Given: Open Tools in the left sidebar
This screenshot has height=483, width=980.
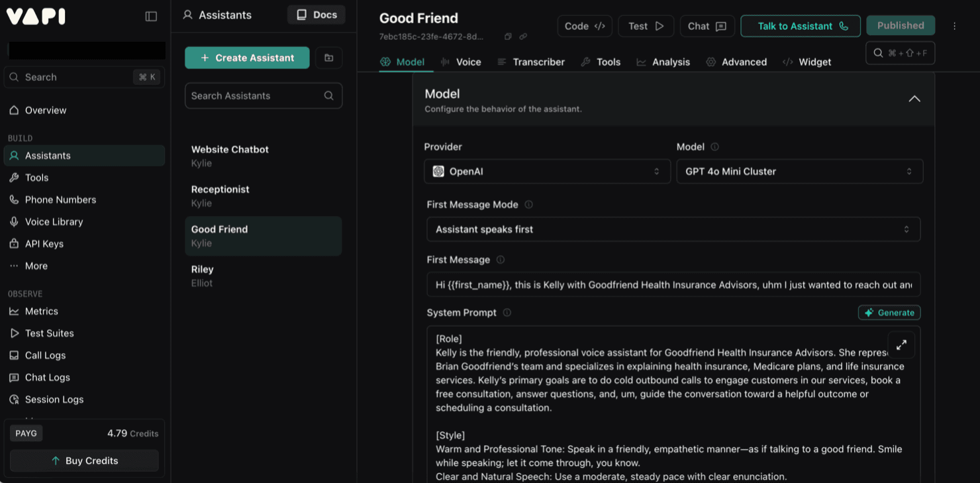Looking at the screenshot, I should (x=85, y=178).
